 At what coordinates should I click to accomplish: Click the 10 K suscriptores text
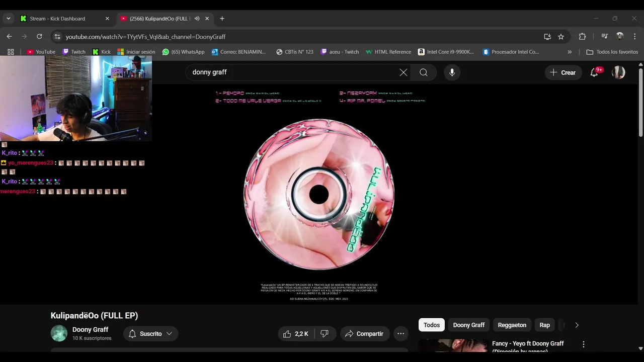coord(92,338)
